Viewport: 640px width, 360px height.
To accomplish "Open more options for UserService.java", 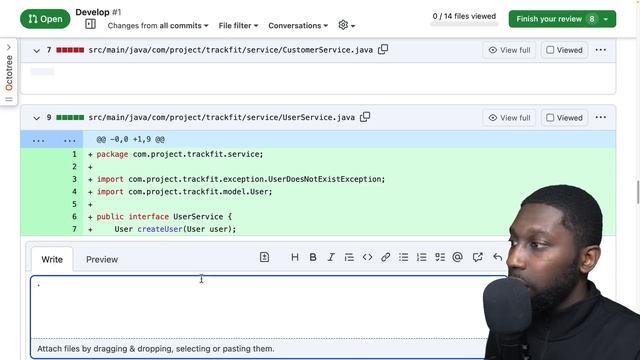I will (x=600, y=117).
